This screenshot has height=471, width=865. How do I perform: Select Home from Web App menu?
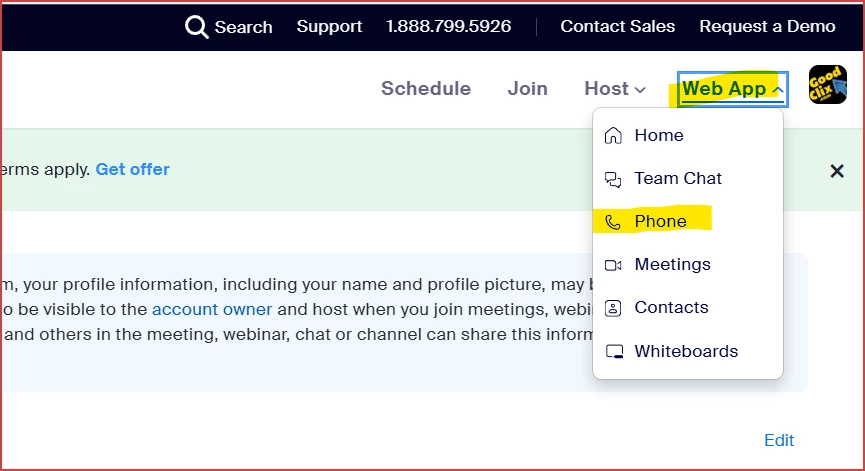click(688, 135)
